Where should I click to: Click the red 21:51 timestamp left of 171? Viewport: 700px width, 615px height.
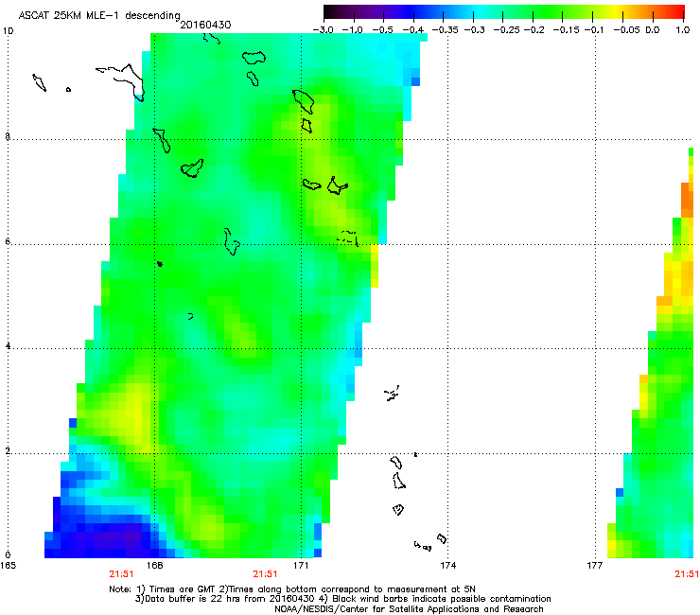265,574
